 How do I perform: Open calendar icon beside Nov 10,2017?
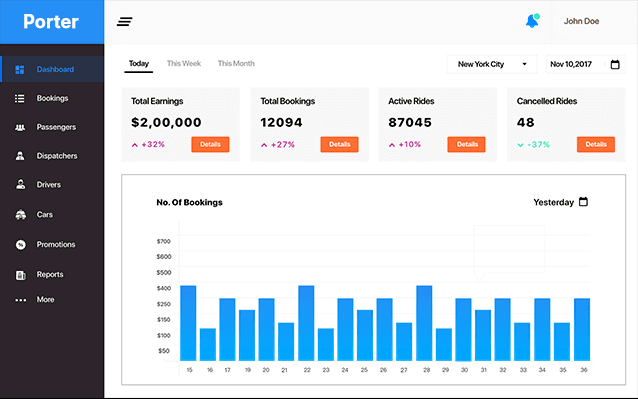615,64
